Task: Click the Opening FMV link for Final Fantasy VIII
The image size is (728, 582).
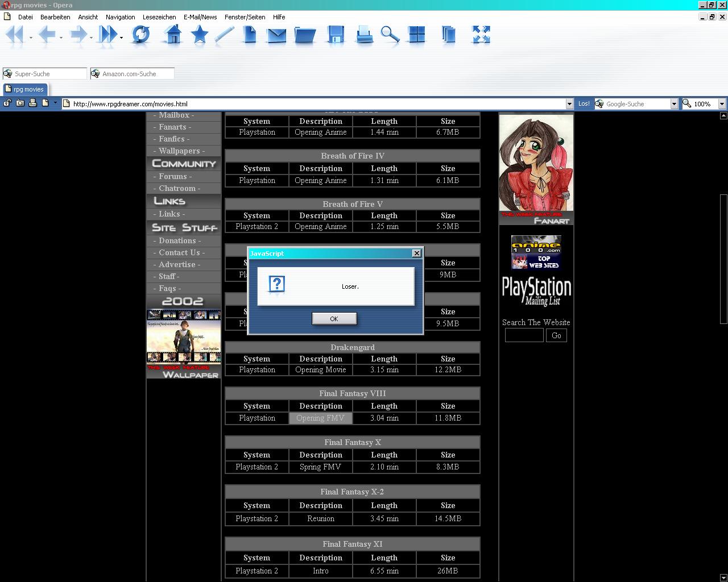Action: pyautogui.click(x=320, y=418)
